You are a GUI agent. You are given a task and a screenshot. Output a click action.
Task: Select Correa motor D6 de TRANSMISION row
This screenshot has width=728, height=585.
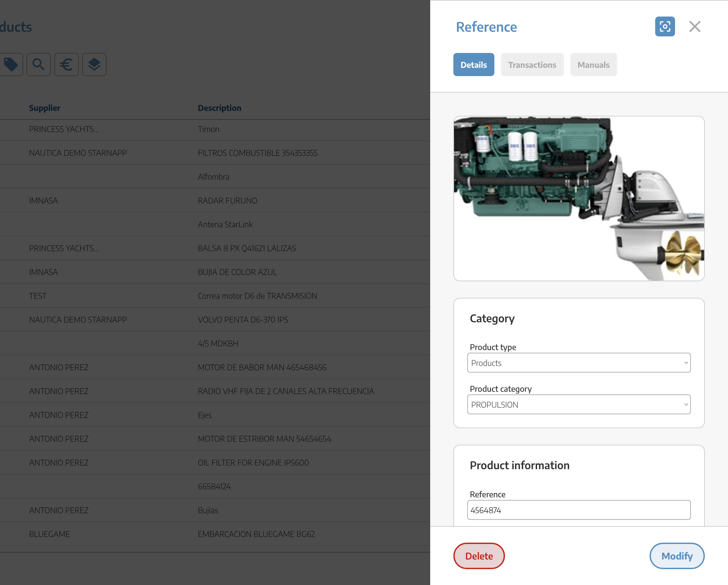215,296
